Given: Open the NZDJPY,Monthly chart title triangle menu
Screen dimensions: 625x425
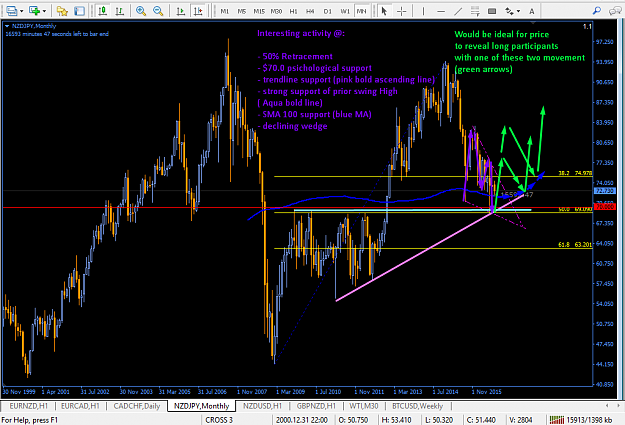Looking at the screenshot, I should [x=7, y=26].
